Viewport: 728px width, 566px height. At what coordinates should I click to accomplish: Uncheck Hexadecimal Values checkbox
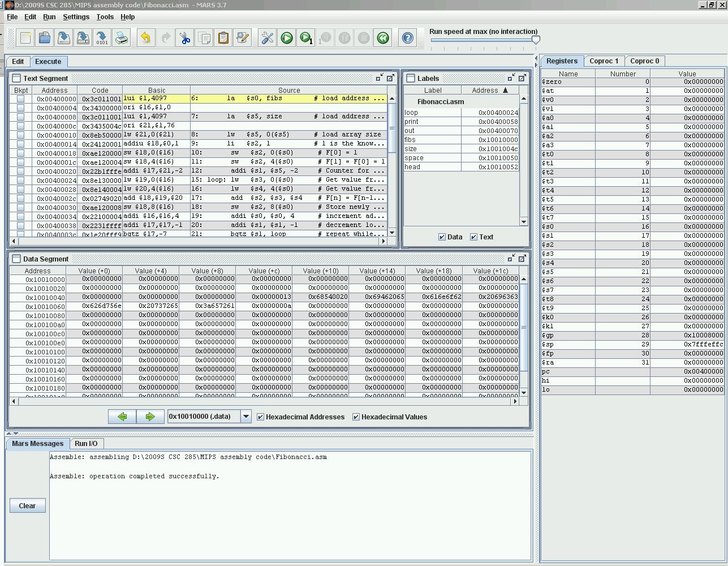tap(356, 417)
